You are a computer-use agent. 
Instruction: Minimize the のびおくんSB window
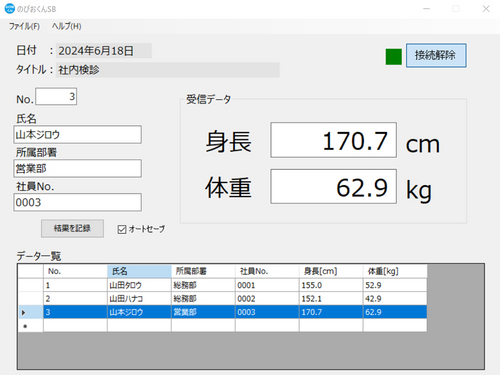[x=426, y=9]
